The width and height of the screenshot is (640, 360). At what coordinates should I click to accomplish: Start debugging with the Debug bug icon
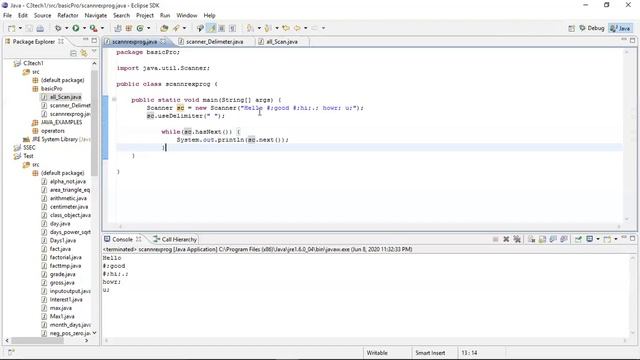58,28
